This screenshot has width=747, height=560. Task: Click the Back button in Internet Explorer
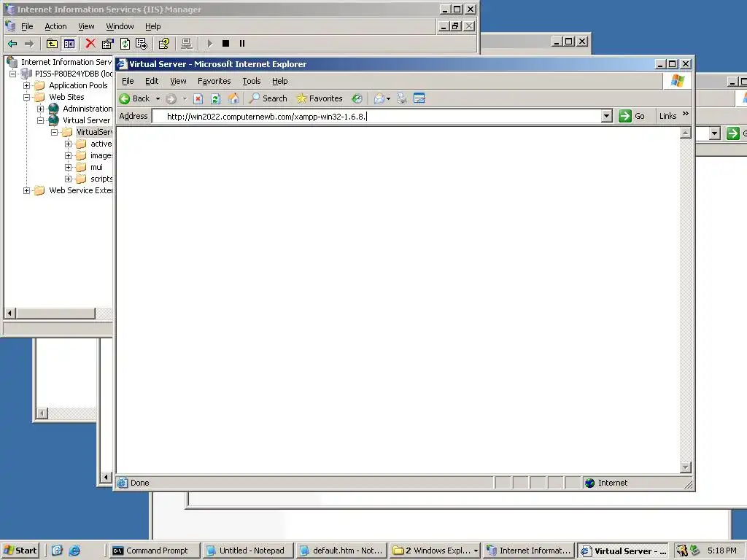(x=134, y=98)
